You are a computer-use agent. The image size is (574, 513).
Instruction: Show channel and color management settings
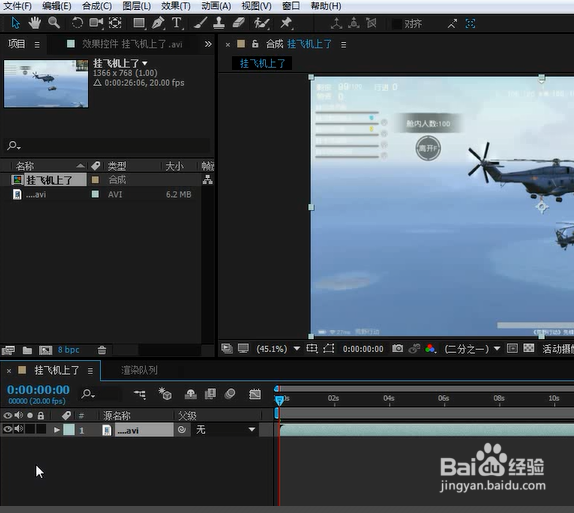coord(430,349)
